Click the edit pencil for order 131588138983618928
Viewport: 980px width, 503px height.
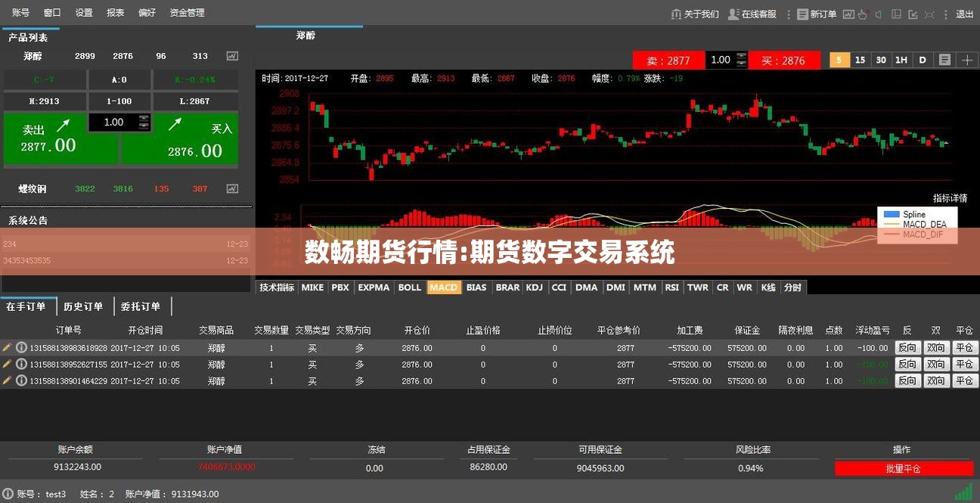7,348
